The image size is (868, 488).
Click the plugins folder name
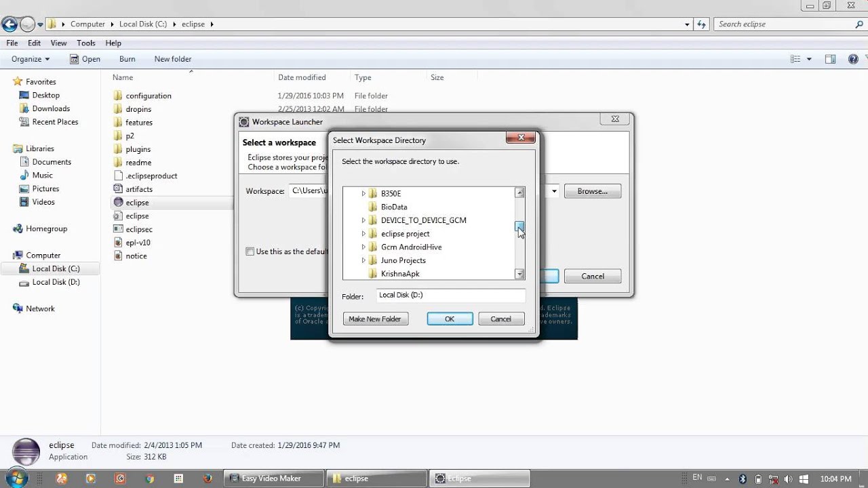(x=138, y=149)
